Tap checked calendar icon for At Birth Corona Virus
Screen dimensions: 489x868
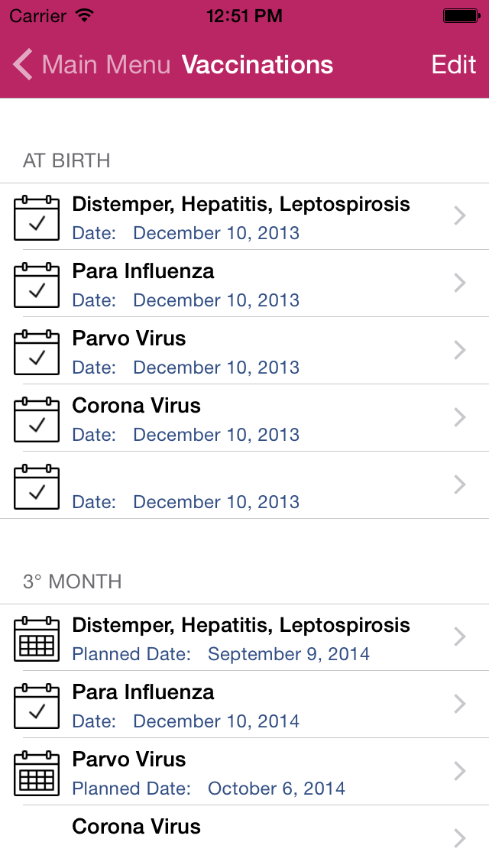pyautogui.click(x=37, y=419)
